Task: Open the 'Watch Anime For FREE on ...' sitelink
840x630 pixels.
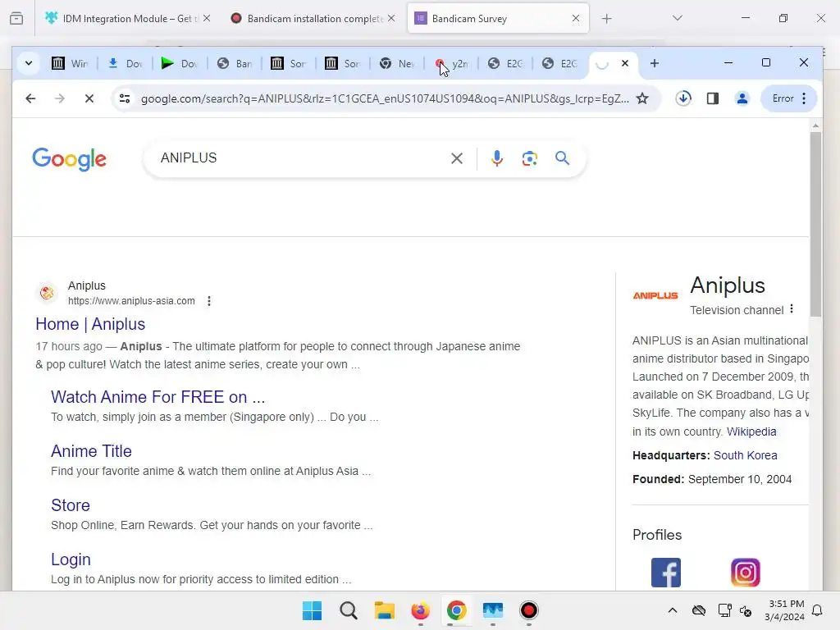Action: (158, 397)
